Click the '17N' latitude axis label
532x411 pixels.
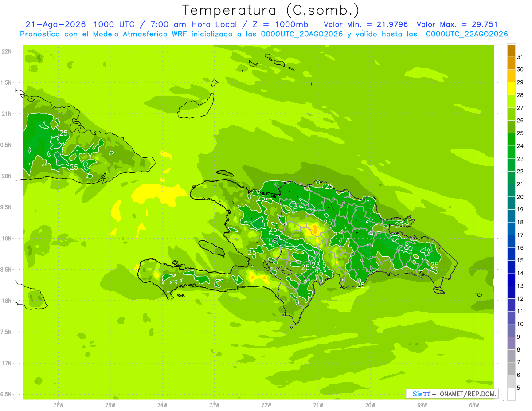8,363
